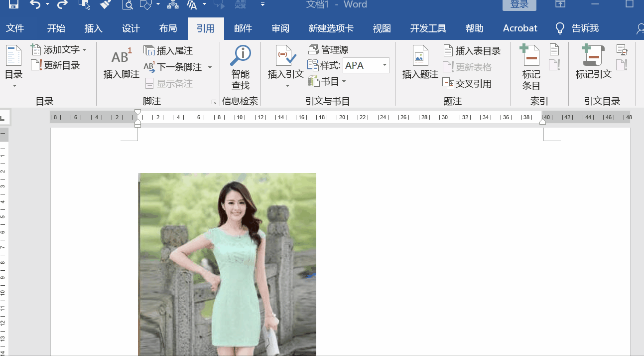The width and height of the screenshot is (644, 356).
Task: Click the ruler tab selector icon
Action: (x=3, y=118)
